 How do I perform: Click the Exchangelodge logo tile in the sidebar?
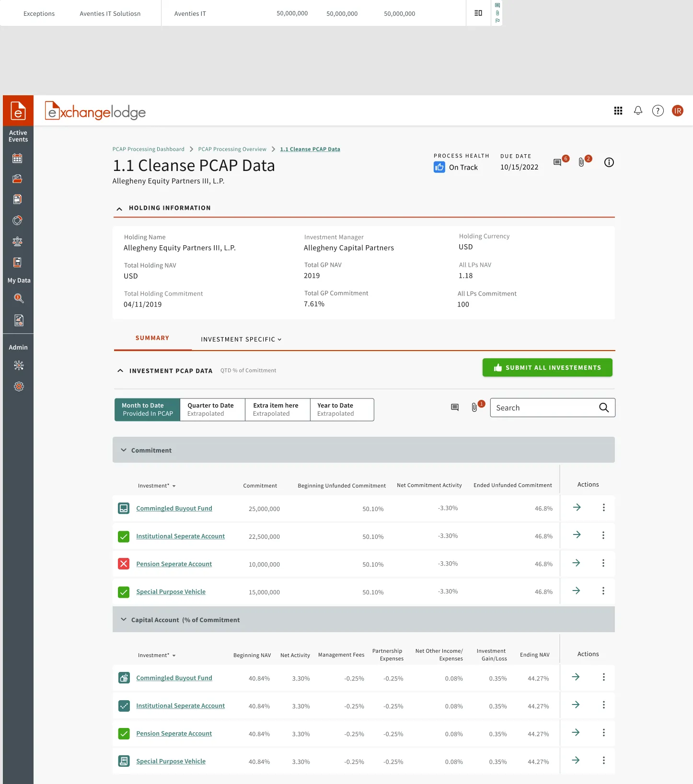[x=18, y=111]
